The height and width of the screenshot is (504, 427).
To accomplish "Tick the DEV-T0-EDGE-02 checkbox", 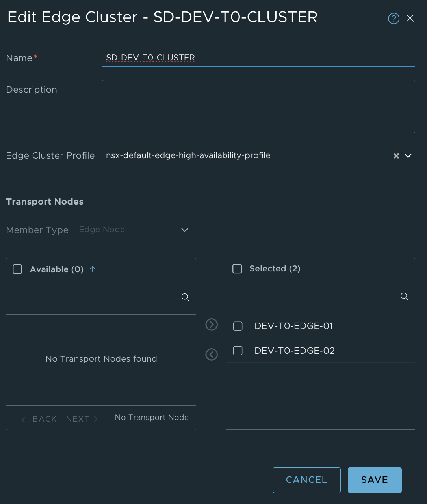I will pyautogui.click(x=238, y=351).
